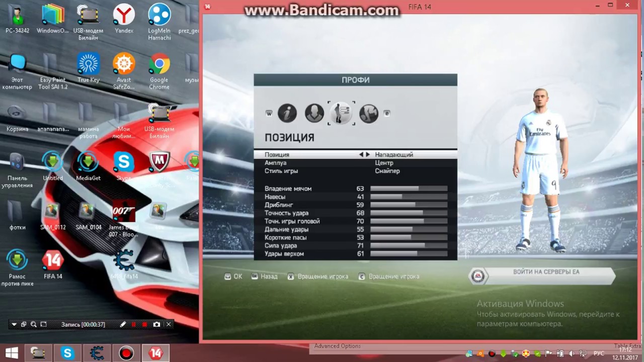Viewport: 644px width, 362px height.
Task: Select the Амплуа row
Action: pyautogui.click(x=356, y=163)
